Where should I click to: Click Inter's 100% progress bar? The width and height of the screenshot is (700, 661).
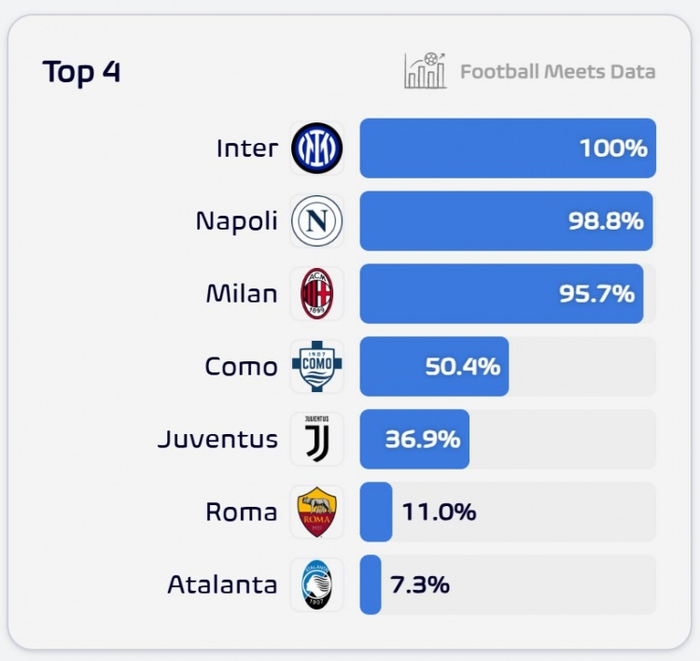[x=507, y=148]
